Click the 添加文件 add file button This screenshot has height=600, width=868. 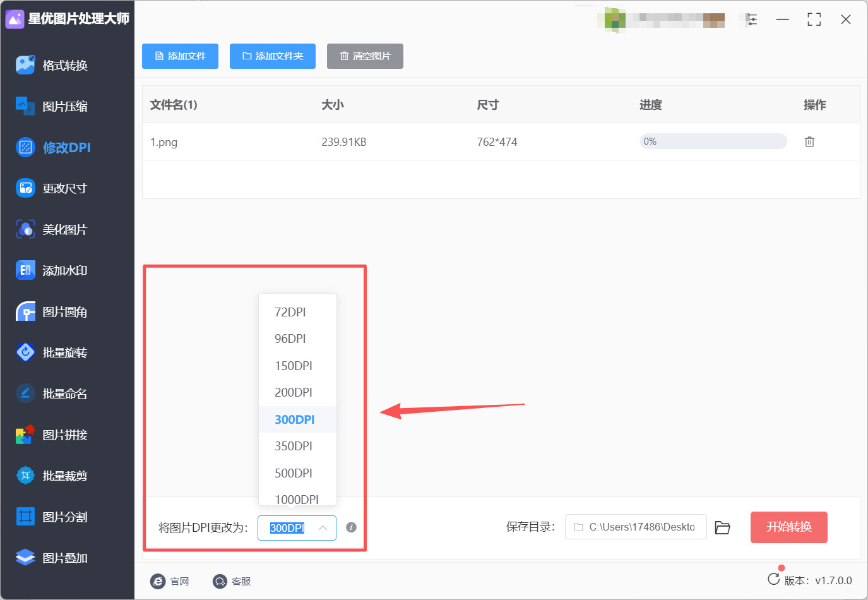180,56
